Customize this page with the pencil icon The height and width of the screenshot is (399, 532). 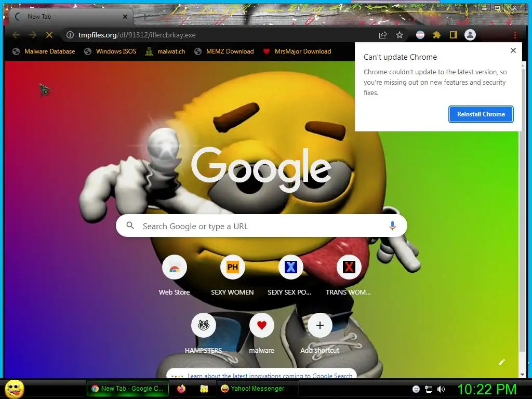502,362
